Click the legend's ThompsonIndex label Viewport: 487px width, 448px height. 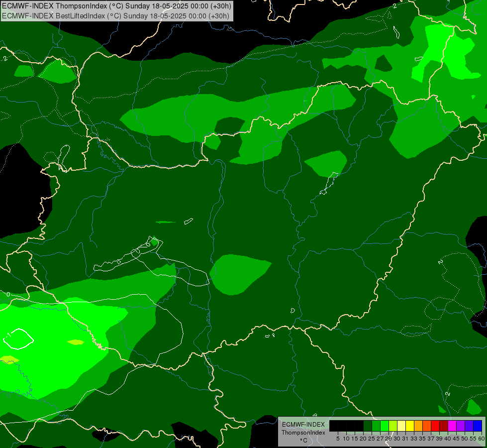click(303, 433)
